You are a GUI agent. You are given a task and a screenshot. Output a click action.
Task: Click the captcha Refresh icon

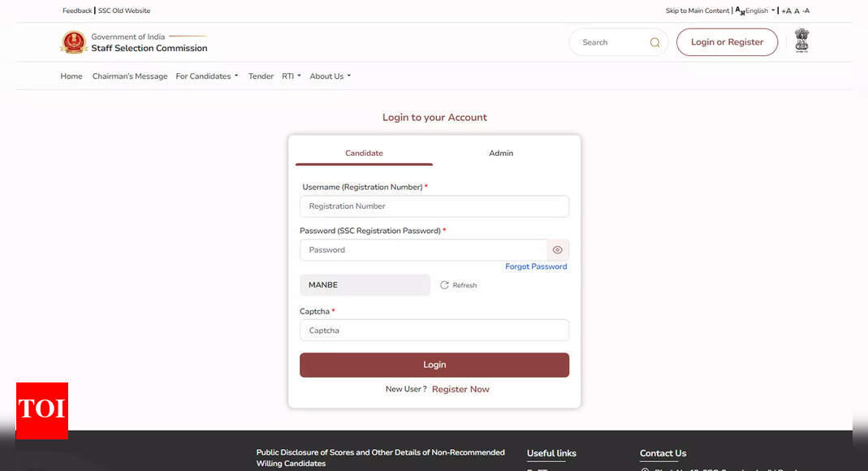[444, 285]
